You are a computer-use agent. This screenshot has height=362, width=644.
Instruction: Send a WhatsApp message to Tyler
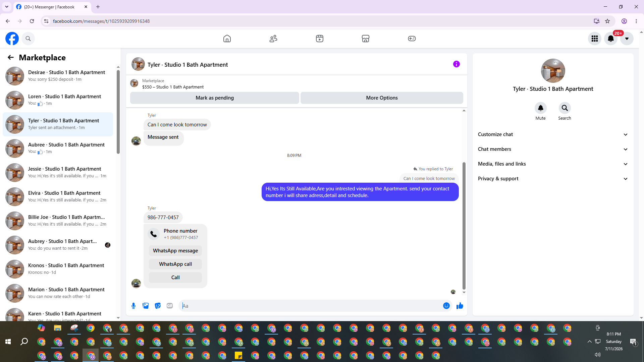pyautogui.click(x=175, y=251)
